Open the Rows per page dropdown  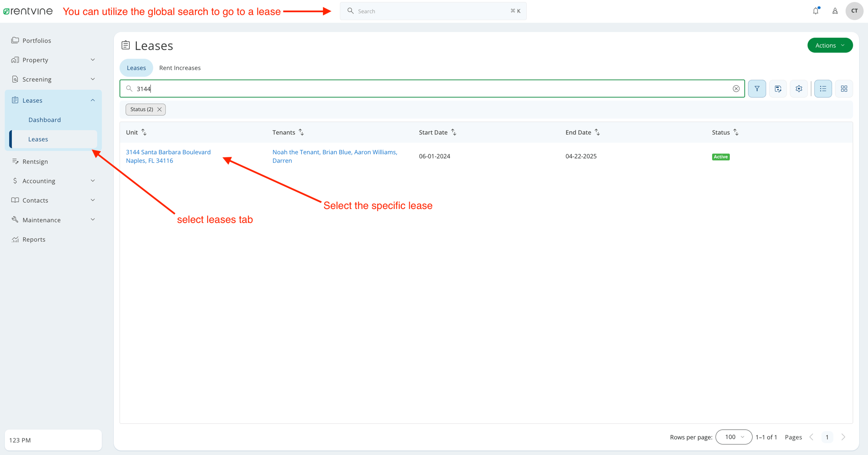click(734, 437)
